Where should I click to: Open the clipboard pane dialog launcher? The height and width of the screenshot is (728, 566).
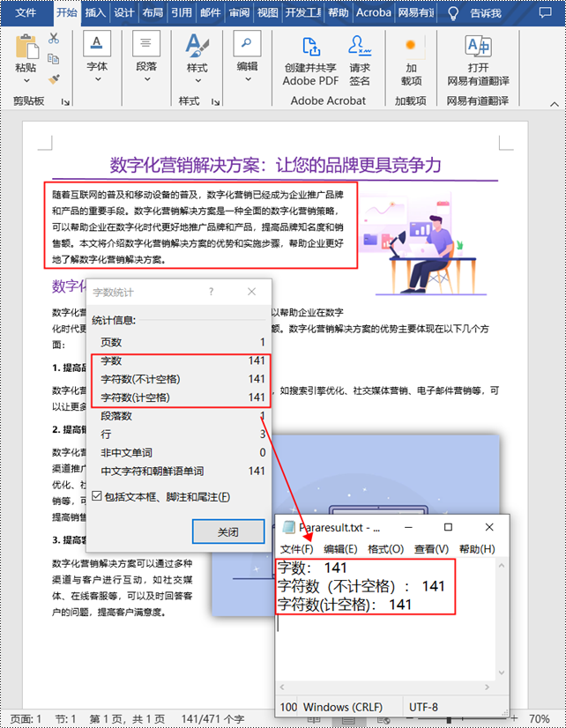tap(65, 101)
